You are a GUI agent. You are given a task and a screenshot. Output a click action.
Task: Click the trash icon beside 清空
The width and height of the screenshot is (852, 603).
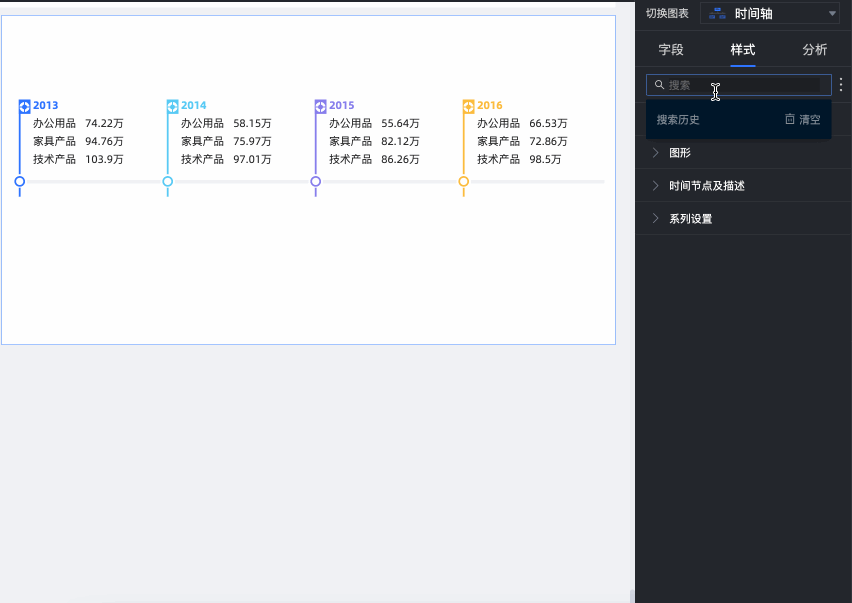coord(790,119)
